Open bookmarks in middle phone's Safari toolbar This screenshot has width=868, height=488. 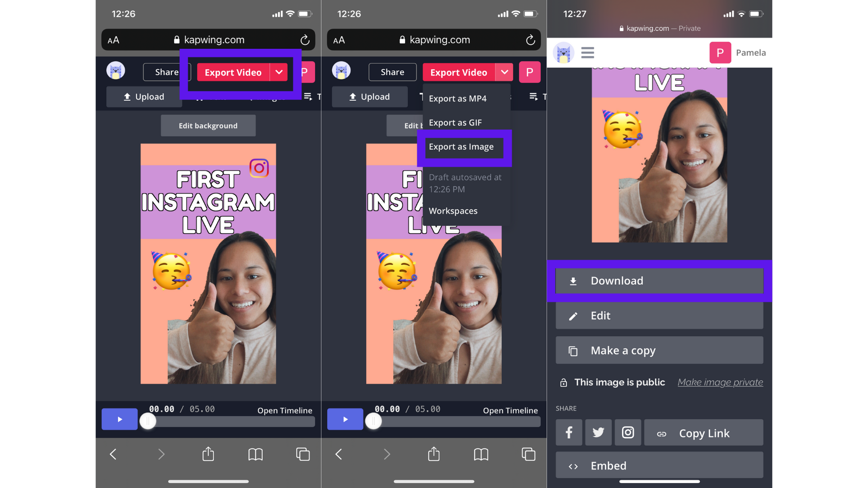click(x=481, y=454)
